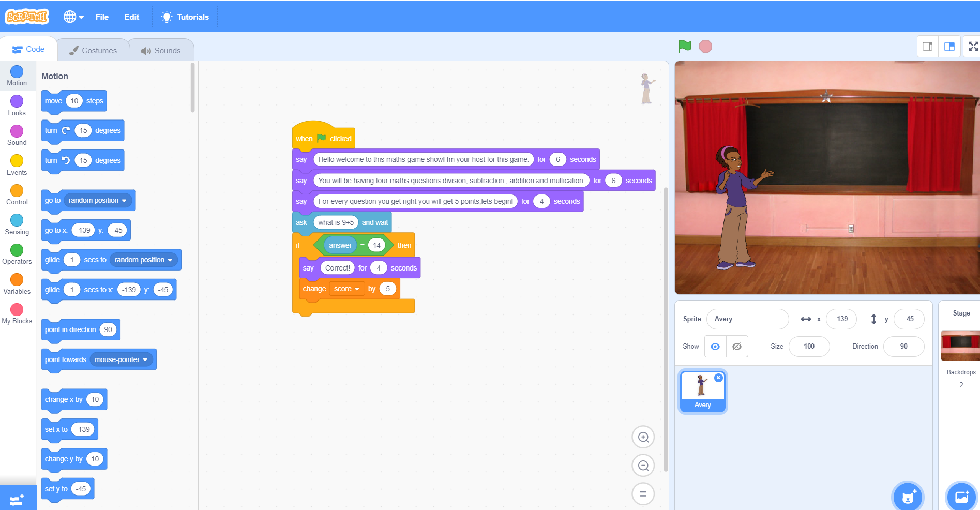Open the score variable dropdown in script
Viewport: 980px width, 510px height.
[x=346, y=289]
